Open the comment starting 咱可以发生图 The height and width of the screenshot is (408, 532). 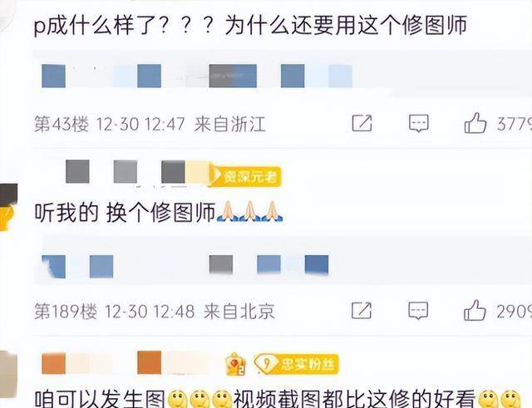pos(278,399)
